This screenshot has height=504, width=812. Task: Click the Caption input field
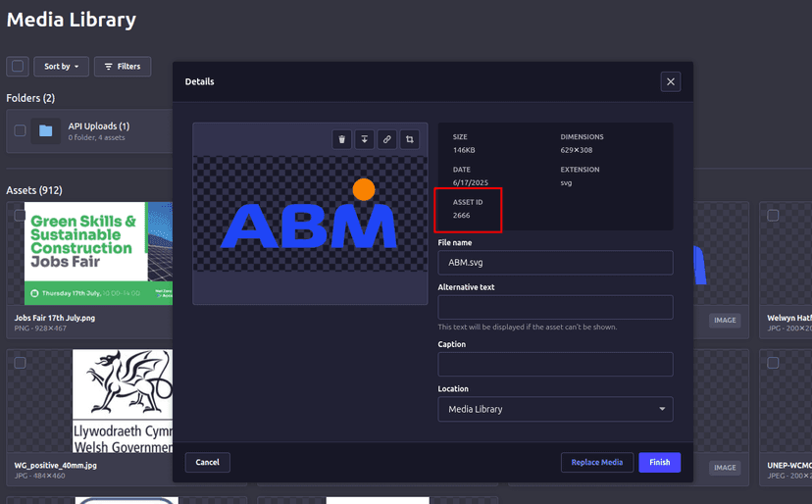(554, 365)
